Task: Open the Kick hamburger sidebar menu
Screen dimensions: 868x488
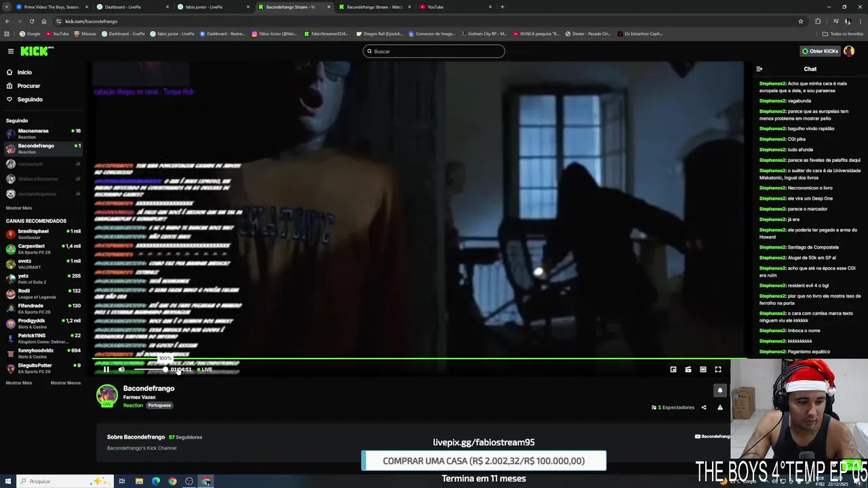Action: [10, 52]
